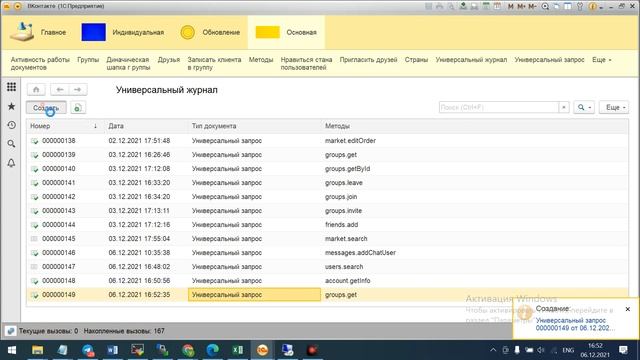Screen dimensions: 640x360
Task: Click the M+ button in title bar
Action: [x=521, y=6]
